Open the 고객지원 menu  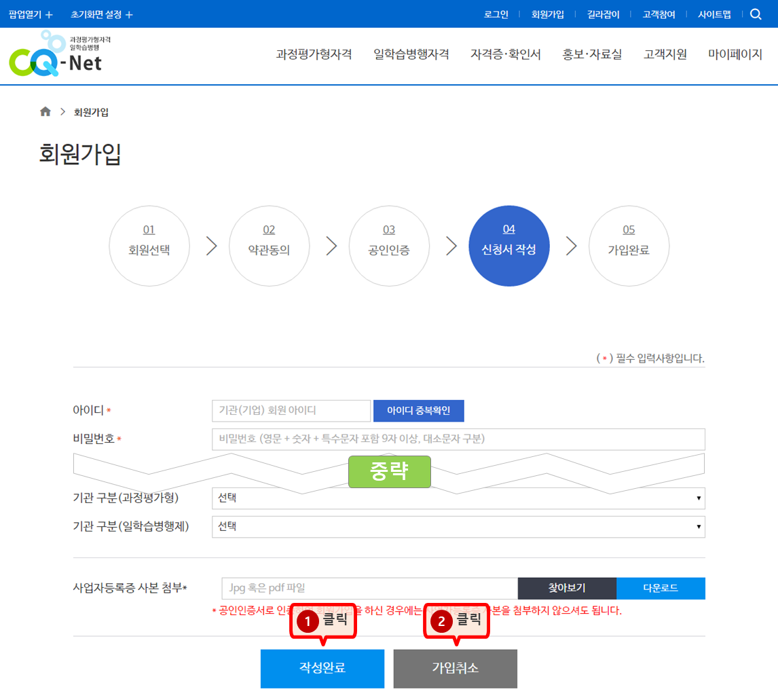tap(665, 54)
